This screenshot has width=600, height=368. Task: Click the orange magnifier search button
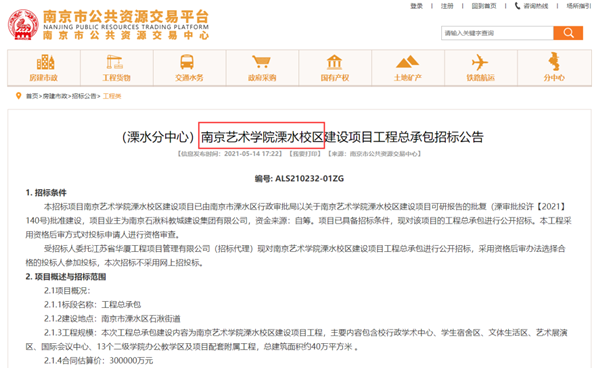(x=568, y=33)
